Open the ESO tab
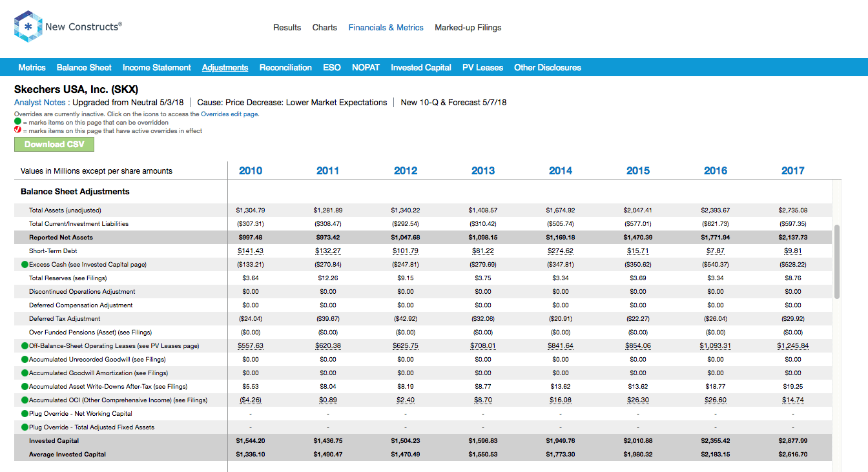868x472 pixels. tap(332, 67)
